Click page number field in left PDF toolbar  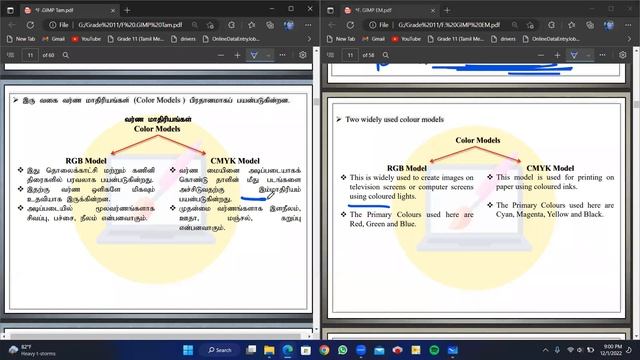pos(30,55)
